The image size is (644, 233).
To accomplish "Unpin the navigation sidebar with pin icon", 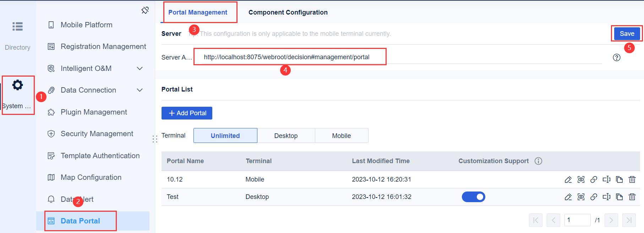I will (x=145, y=10).
